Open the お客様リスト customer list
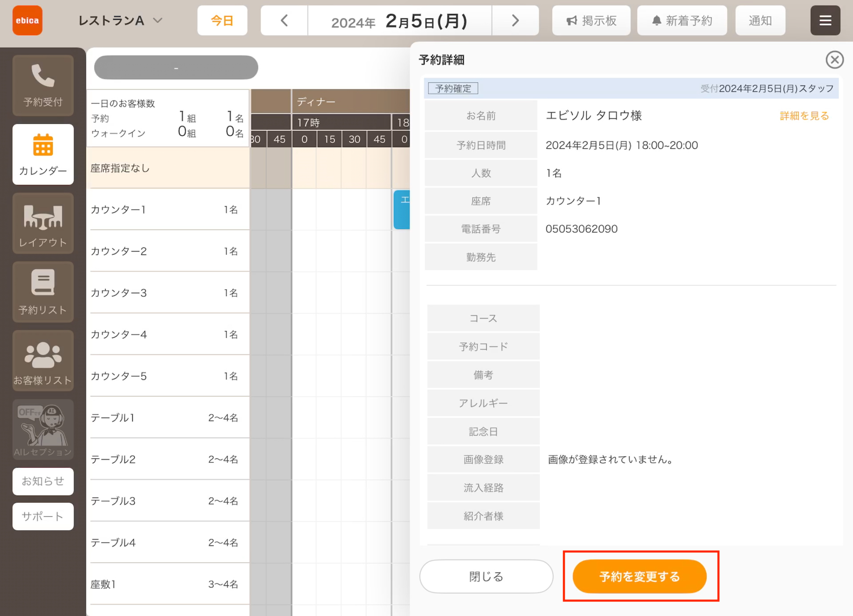The image size is (853, 616). click(43, 361)
